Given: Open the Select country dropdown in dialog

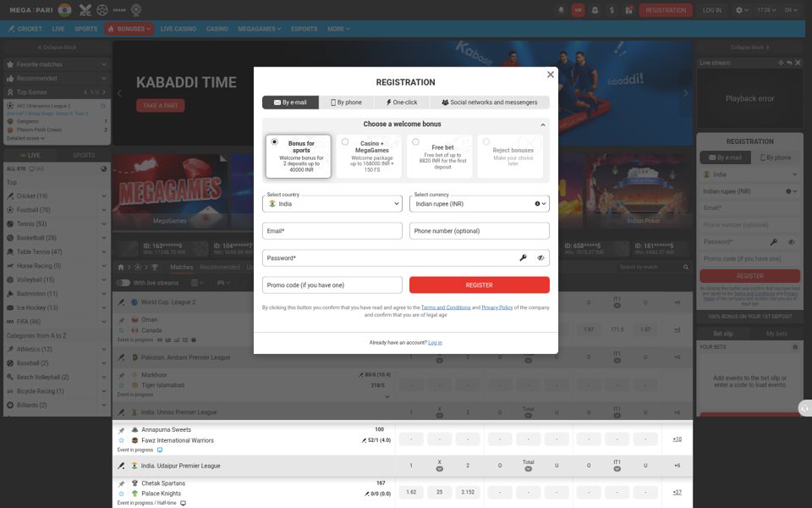Looking at the screenshot, I should (332, 204).
